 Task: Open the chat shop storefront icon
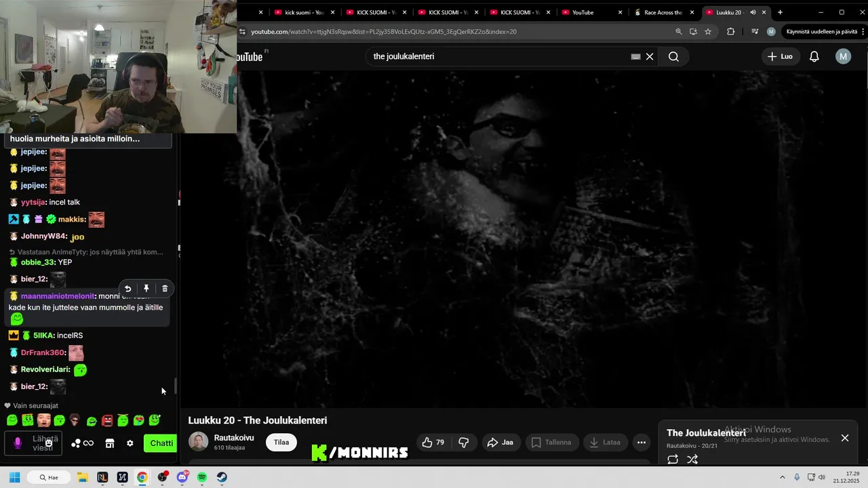click(109, 443)
